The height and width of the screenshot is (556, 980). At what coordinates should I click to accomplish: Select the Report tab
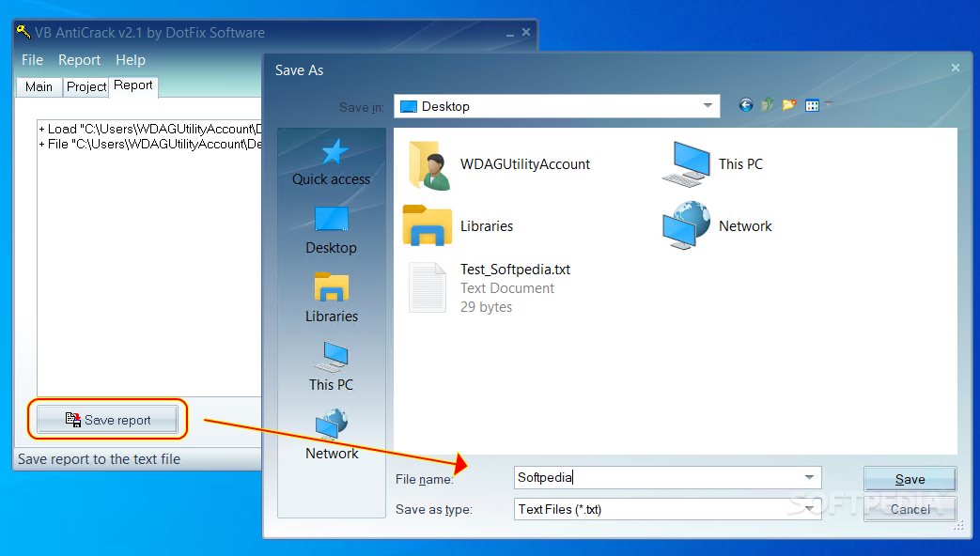[x=133, y=85]
